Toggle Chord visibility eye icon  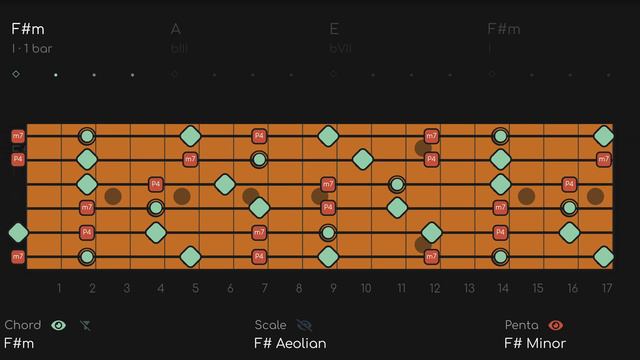58,325
